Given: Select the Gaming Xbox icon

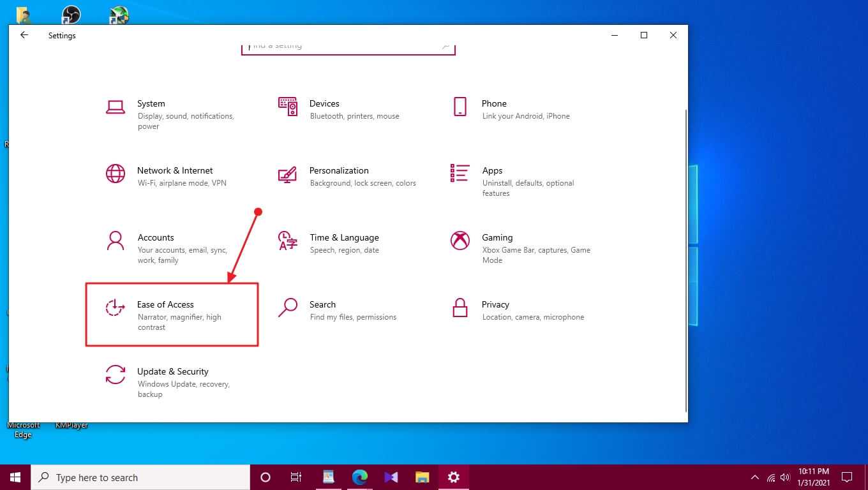Looking at the screenshot, I should click(460, 241).
